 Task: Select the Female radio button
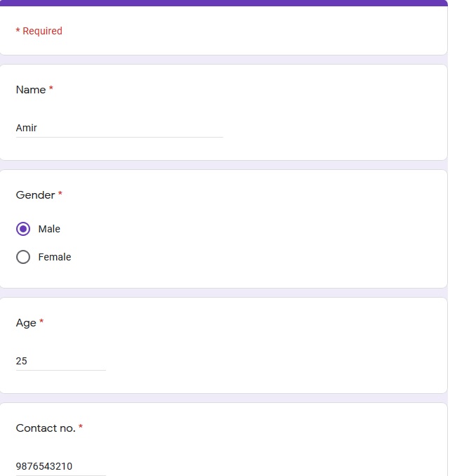tap(23, 257)
